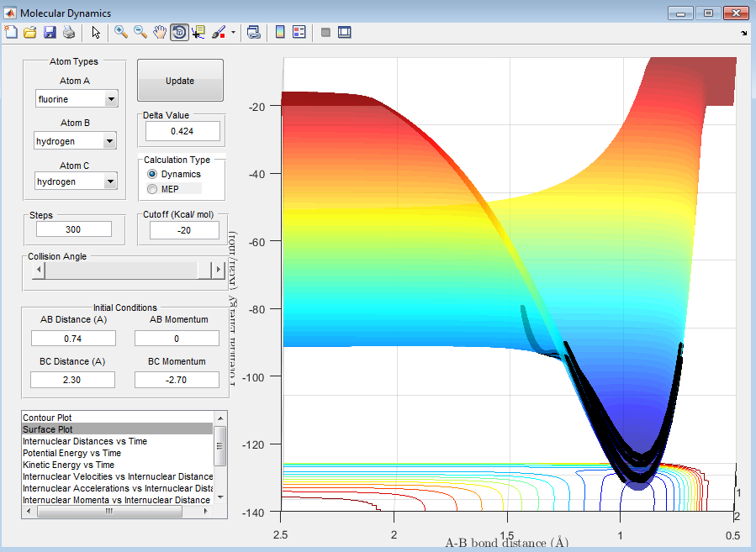Select the Zoom Out magnifier tool
The image size is (756, 552).
140,32
